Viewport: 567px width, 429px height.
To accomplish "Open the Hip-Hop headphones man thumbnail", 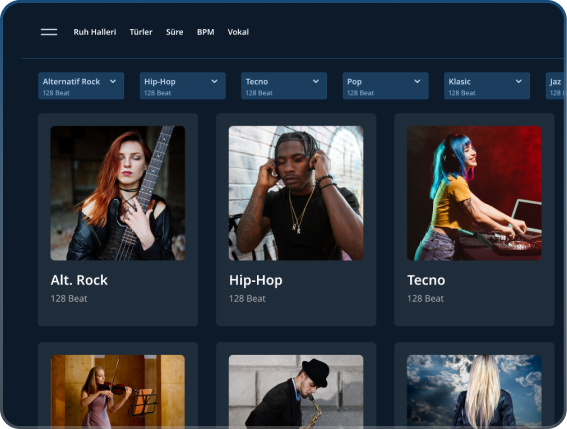I will click(296, 193).
